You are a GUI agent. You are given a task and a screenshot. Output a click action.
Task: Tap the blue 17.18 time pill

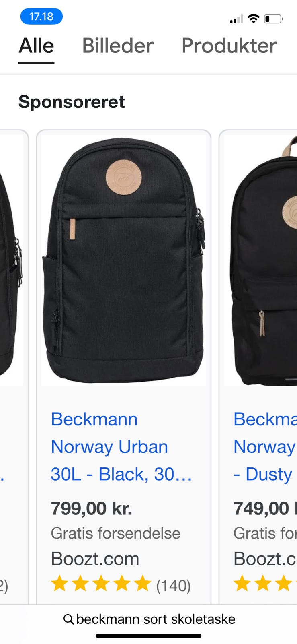tap(41, 17)
